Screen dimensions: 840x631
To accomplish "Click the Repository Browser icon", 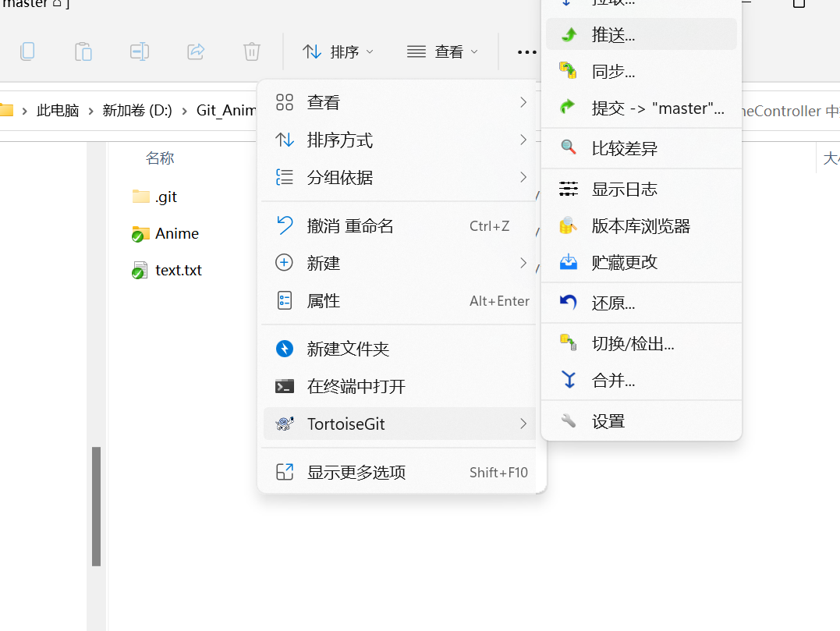I will pyautogui.click(x=569, y=226).
